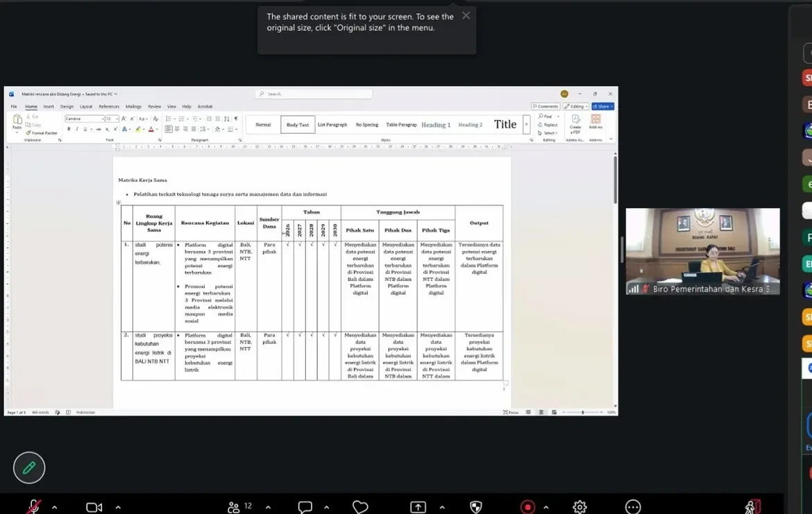This screenshot has height=514, width=812.
Task: Open meeting settings gear icon
Action: click(580, 507)
